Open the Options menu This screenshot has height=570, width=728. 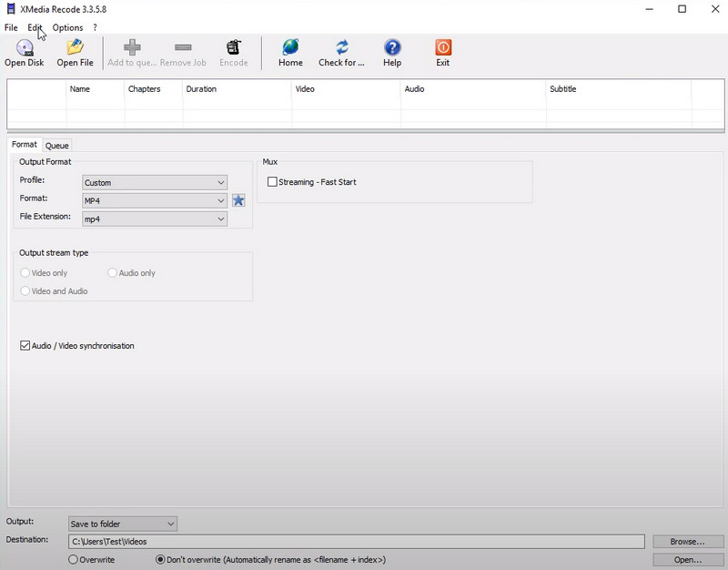click(67, 27)
